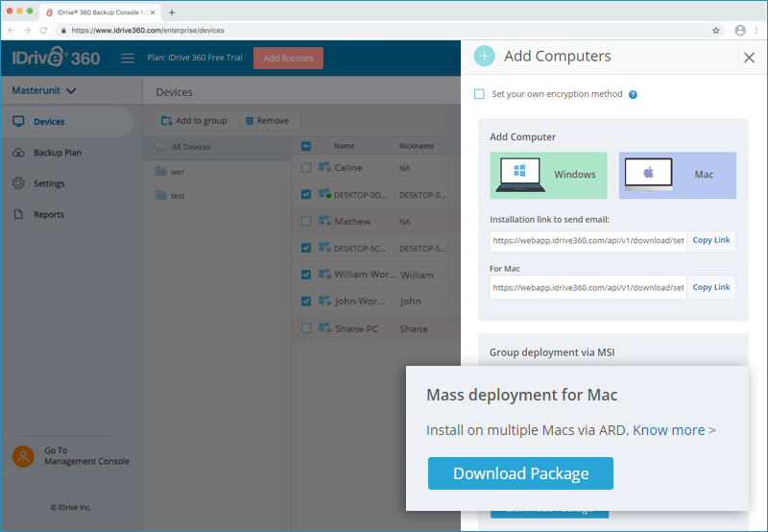Check the Shane-PC device checkbox
Viewport: 768px width, 532px height.
point(306,328)
